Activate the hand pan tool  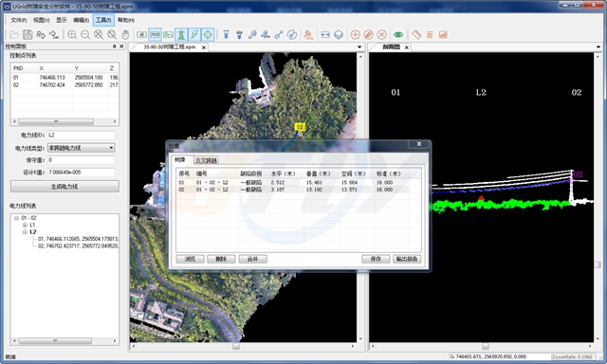click(x=124, y=35)
